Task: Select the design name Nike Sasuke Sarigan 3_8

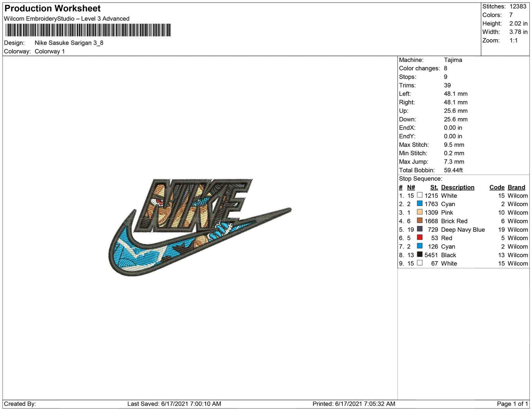Action: click(69, 43)
